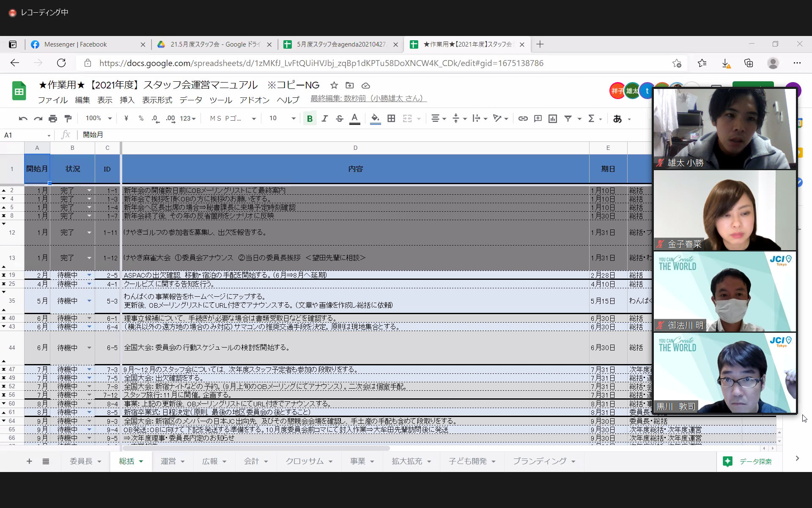
Task: Click the last edit history link
Action: (x=368, y=99)
